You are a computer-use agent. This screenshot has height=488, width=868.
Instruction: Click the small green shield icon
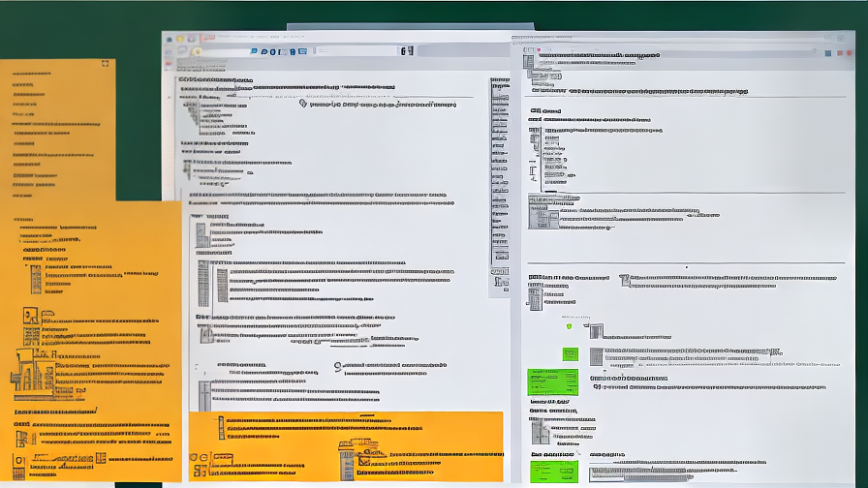tap(569, 326)
